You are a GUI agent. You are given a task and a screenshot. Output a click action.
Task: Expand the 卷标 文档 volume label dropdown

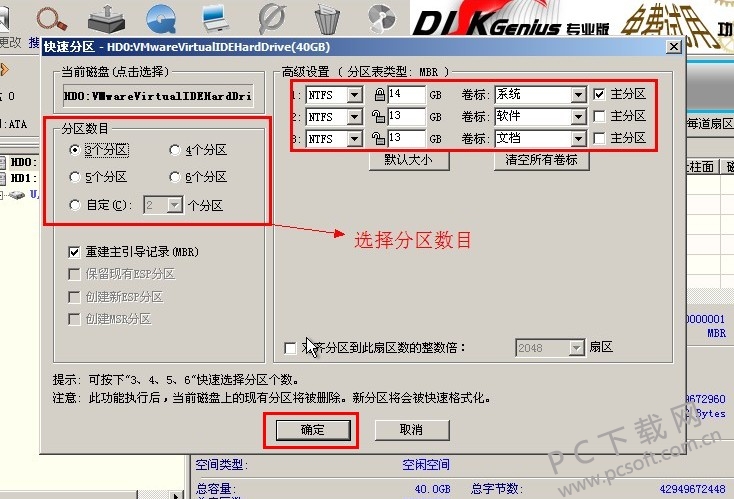(x=579, y=139)
